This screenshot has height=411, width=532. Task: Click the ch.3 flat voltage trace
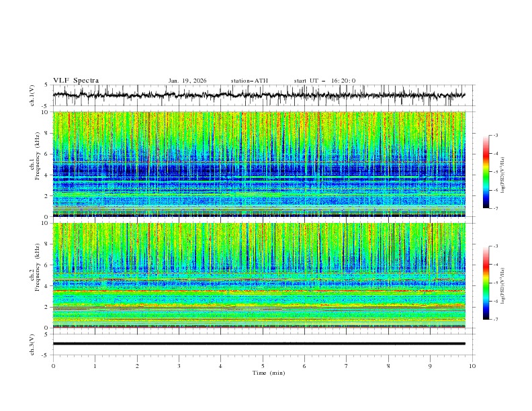click(x=259, y=344)
